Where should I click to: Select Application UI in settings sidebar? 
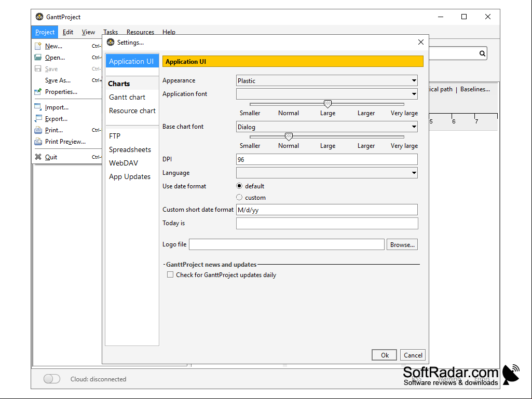(132, 61)
